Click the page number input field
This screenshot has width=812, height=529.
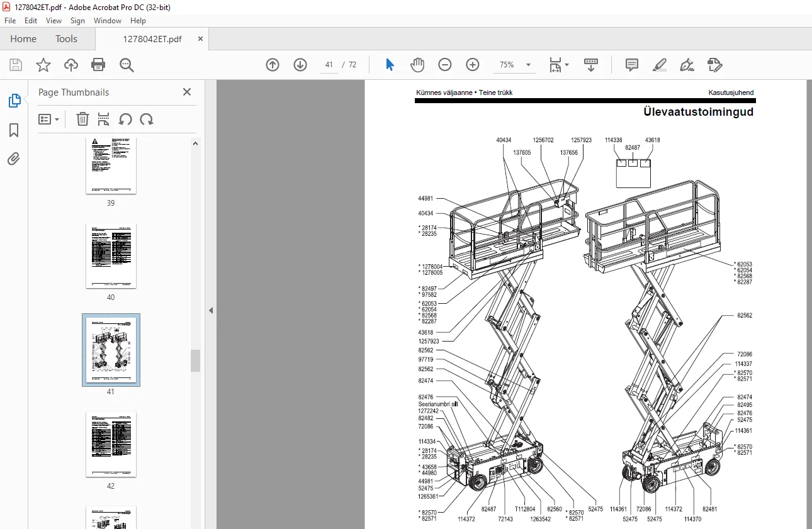coord(329,65)
